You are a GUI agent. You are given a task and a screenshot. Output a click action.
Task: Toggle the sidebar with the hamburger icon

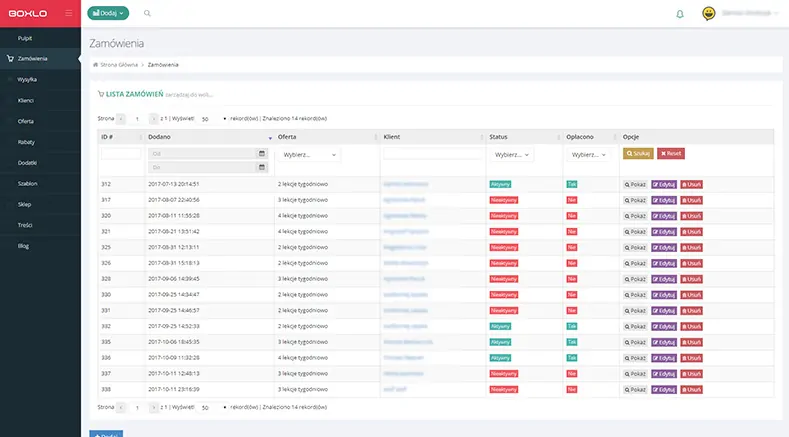[68, 13]
